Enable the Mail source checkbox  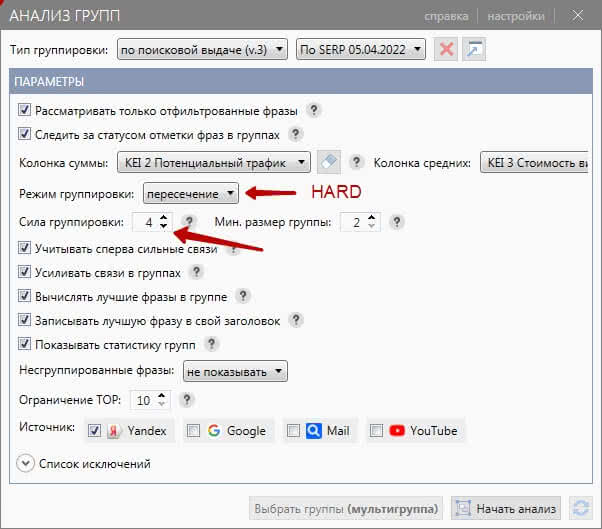(293, 431)
